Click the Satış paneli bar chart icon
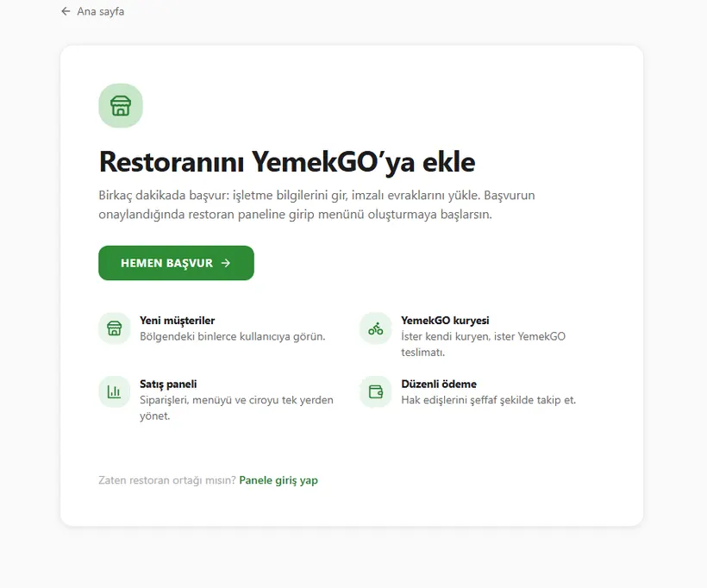This screenshot has width=707, height=588. pyautogui.click(x=115, y=391)
